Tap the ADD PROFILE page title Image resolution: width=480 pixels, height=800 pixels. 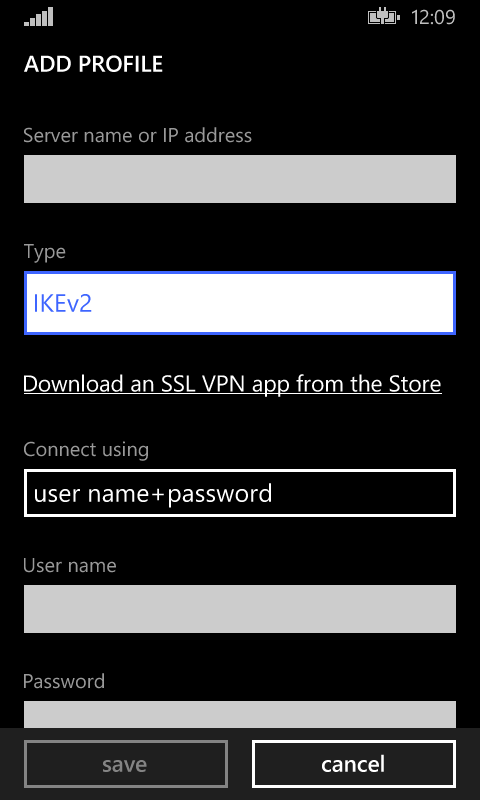[x=93, y=64]
